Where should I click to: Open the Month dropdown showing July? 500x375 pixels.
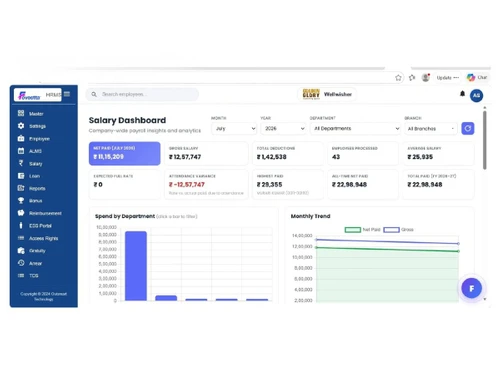[x=234, y=129]
